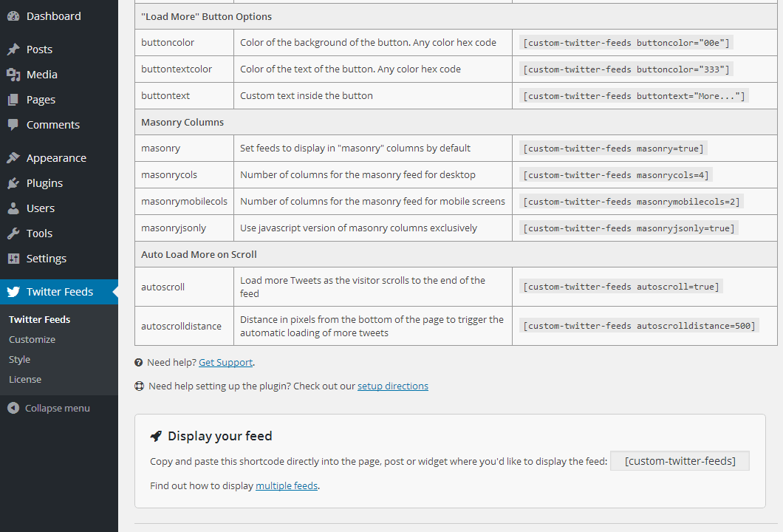This screenshot has width=783, height=532.
Task: Click the Appearance paintbrush icon
Action: [13, 158]
